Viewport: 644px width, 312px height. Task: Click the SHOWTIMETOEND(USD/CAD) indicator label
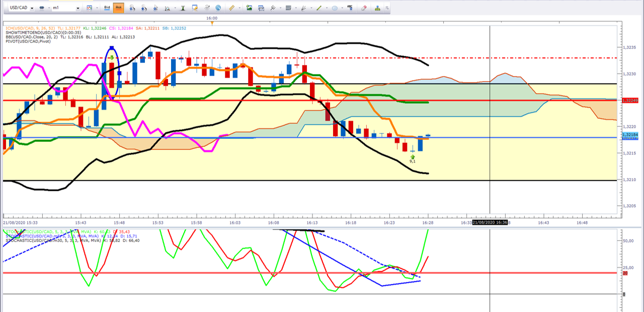point(35,33)
